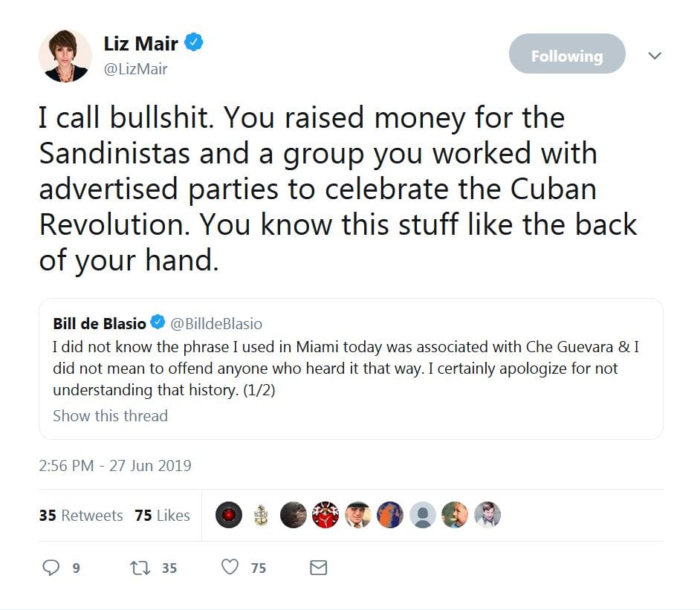Open the red HAL eye liker avatar

pyautogui.click(x=229, y=515)
